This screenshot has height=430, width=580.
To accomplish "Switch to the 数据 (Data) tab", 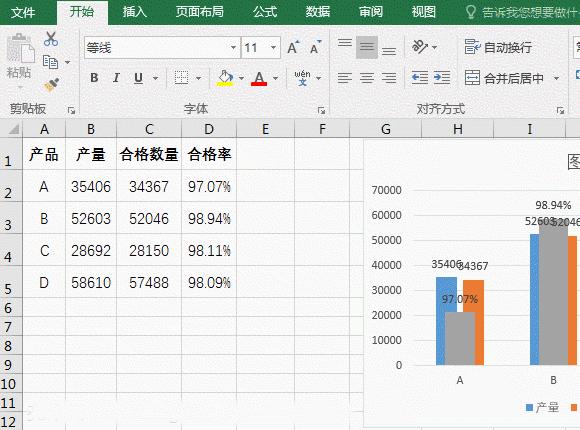I will [318, 12].
